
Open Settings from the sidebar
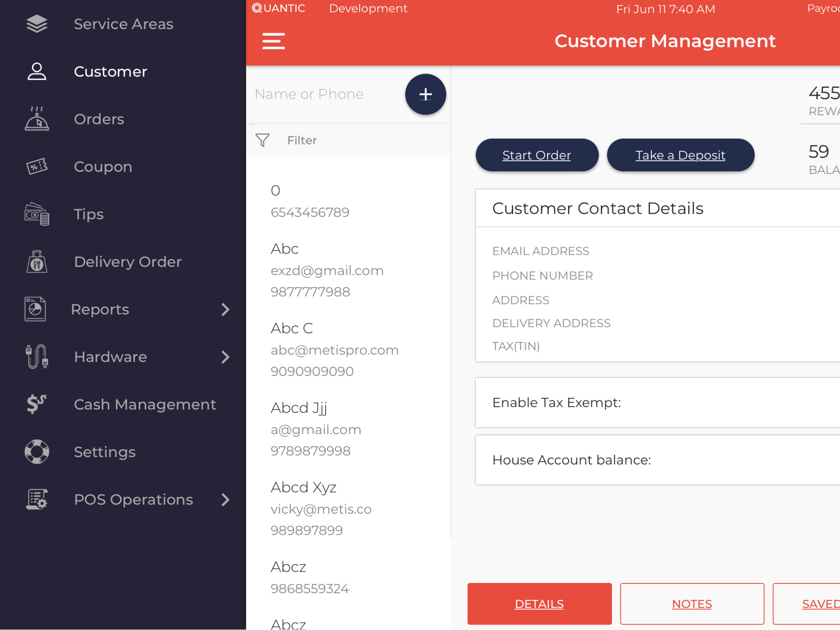[x=105, y=451]
